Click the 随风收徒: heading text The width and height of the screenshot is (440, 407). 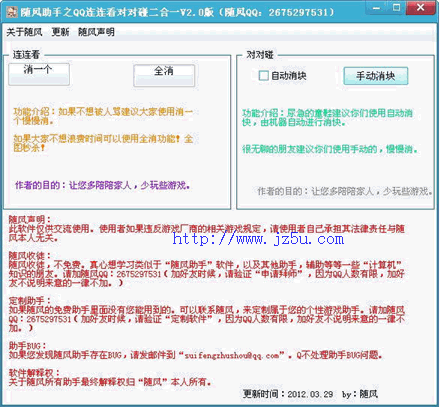click(30, 256)
